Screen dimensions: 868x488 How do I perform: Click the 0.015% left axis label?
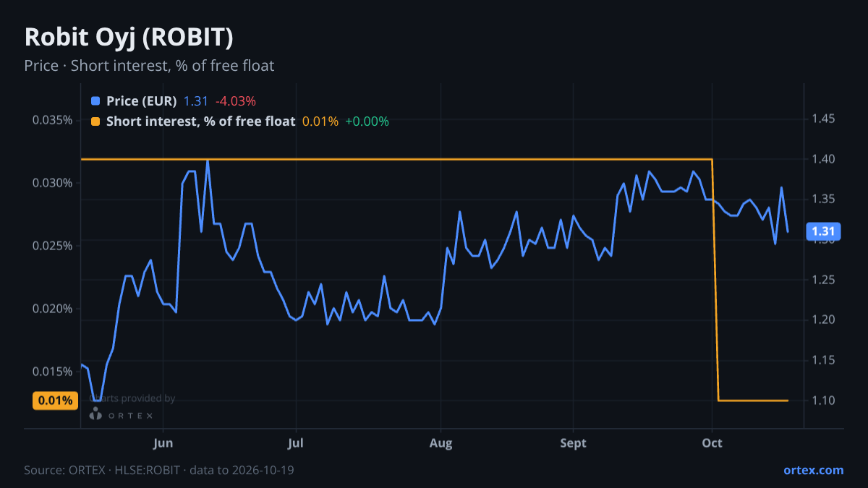coord(52,372)
